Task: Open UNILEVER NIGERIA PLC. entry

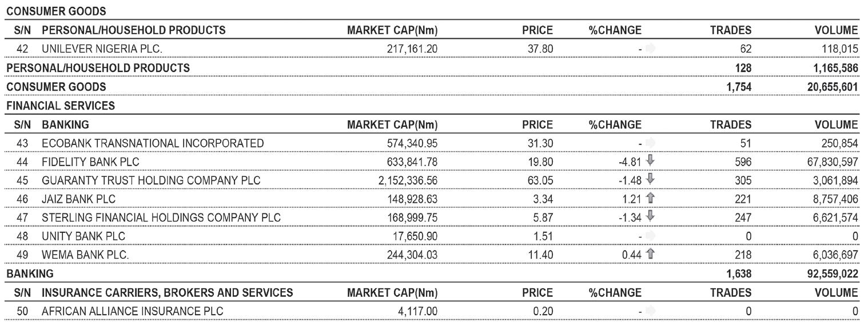Action: pos(102,50)
